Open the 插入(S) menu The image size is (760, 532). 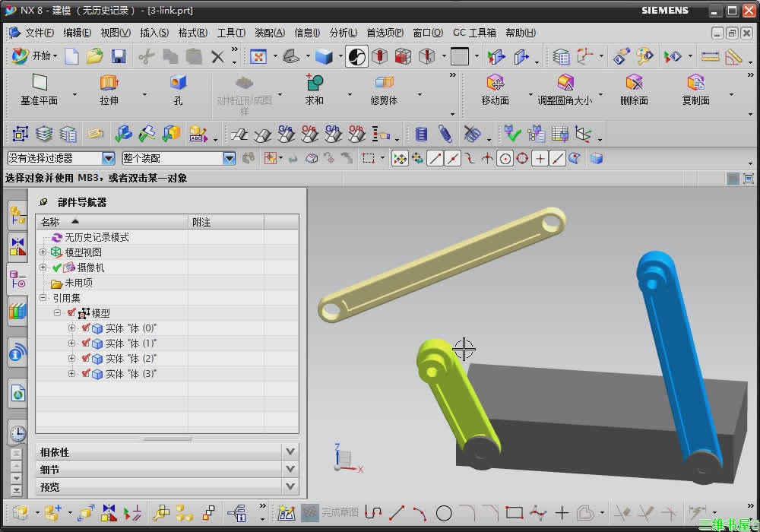(x=154, y=33)
